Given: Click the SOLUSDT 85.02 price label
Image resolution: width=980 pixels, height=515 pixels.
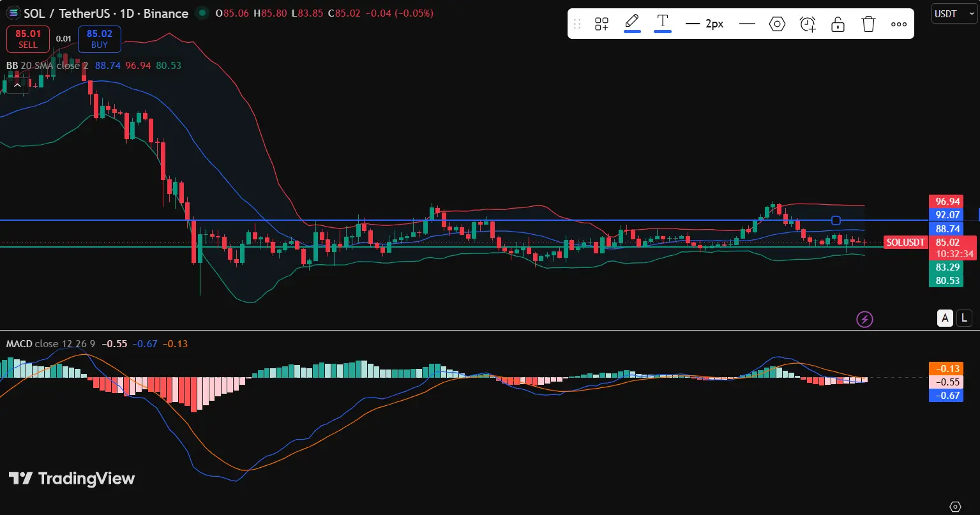Looking at the screenshot, I should pyautogui.click(x=930, y=242).
